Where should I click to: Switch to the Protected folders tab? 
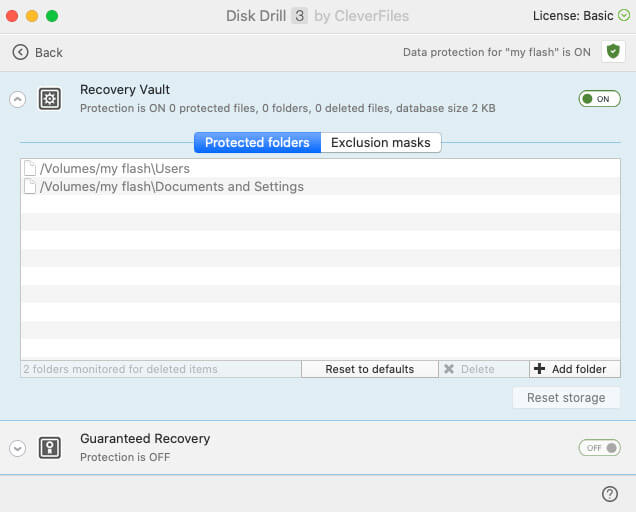point(257,142)
